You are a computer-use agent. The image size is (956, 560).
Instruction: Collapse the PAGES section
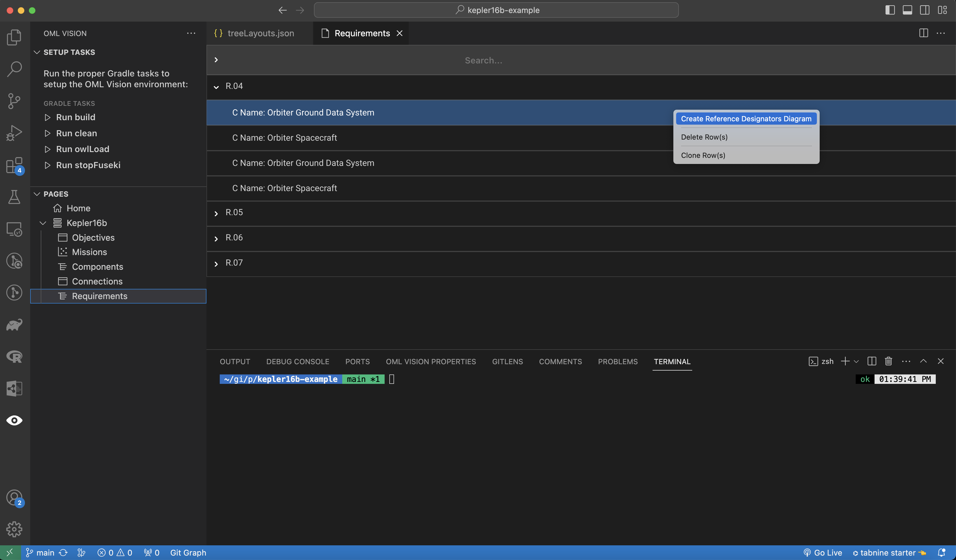pos(37,194)
